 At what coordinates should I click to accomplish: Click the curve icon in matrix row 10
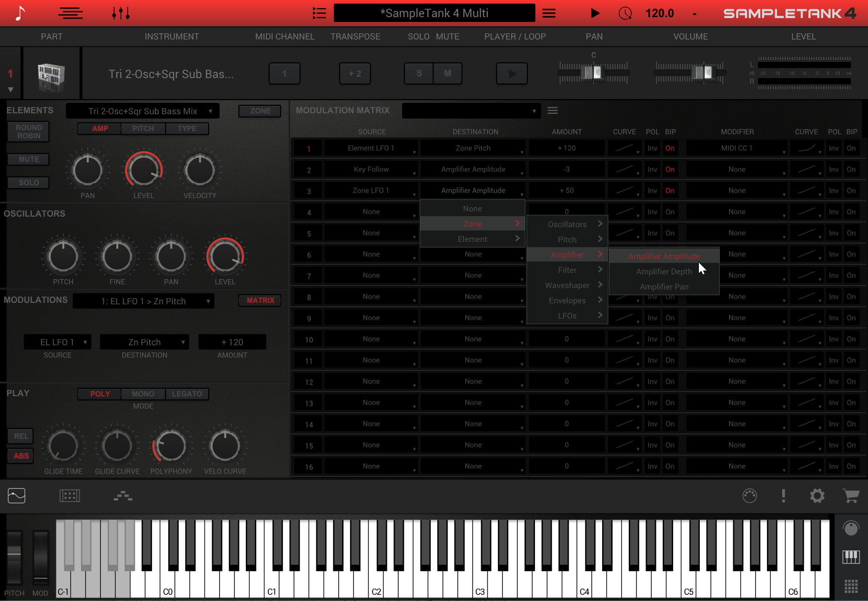point(625,339)
